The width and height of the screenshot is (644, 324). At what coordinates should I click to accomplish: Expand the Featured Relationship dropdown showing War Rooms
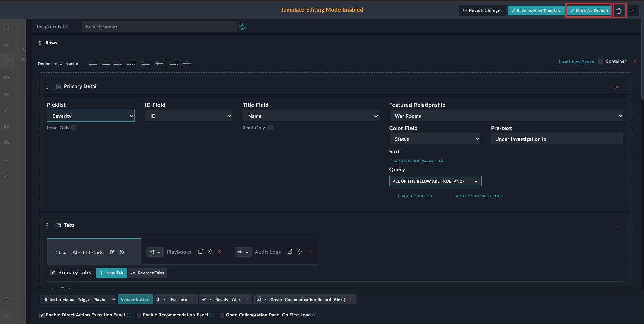click(506, 116)
